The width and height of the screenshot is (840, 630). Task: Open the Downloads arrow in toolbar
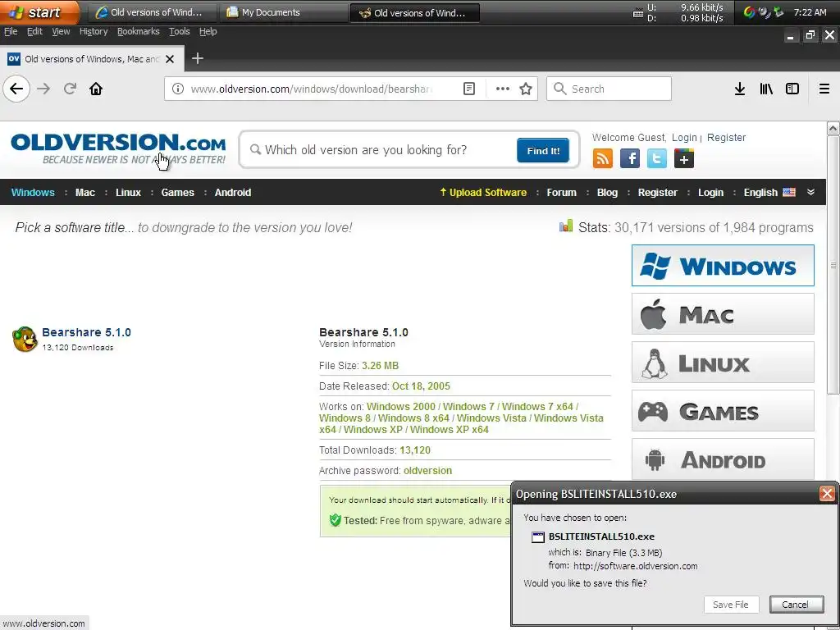click(x=739, y=89)
